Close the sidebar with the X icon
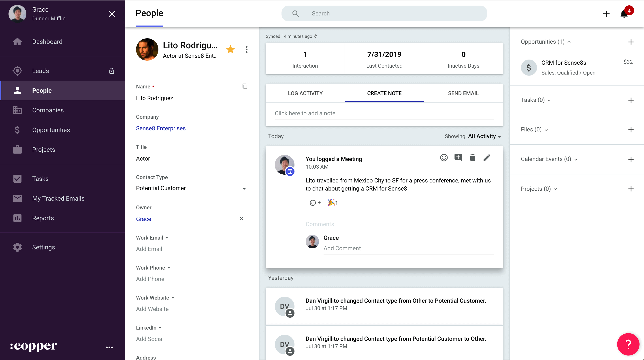644x360 pixels. (112, 14)
